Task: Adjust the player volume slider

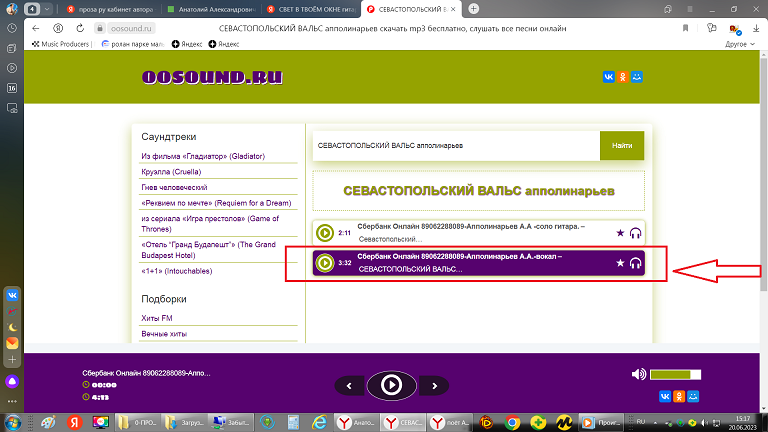Action: click(x=675, y=375)
